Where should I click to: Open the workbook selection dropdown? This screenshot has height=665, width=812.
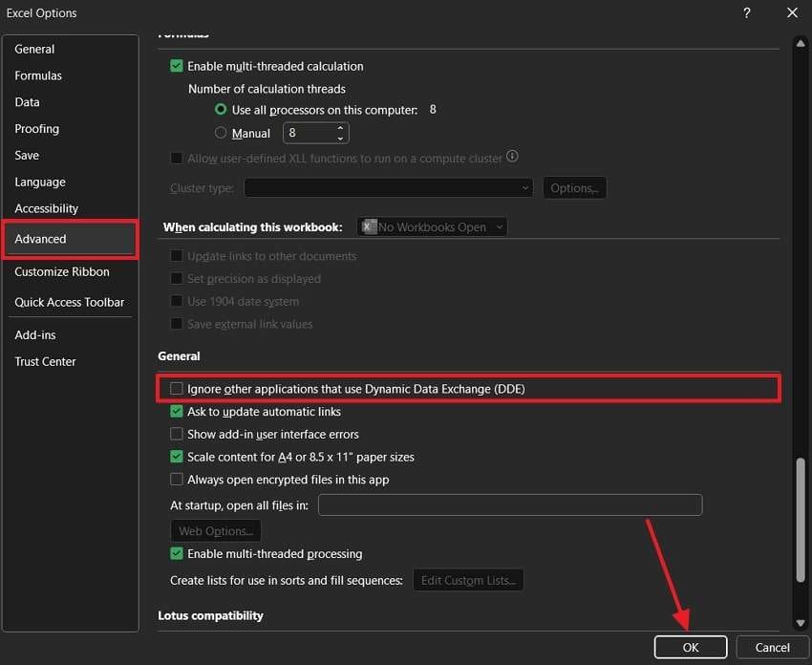tap(432, 226)
